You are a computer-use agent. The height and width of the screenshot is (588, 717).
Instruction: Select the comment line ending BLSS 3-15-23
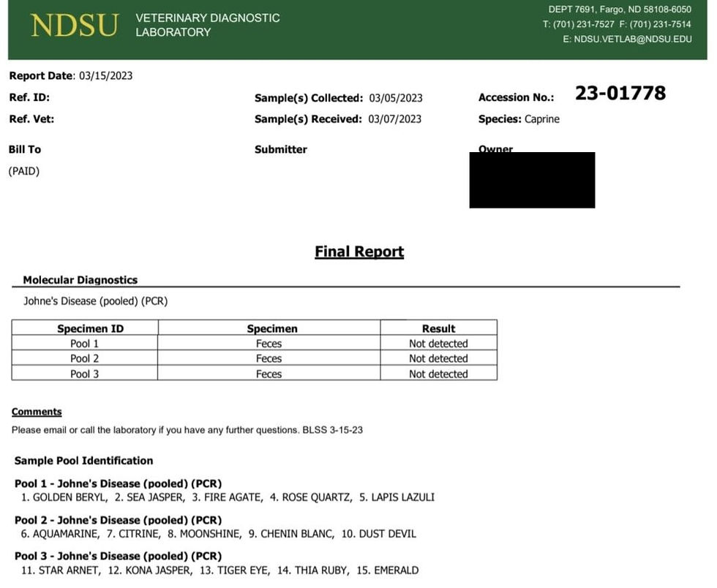(x=187, y=430)
